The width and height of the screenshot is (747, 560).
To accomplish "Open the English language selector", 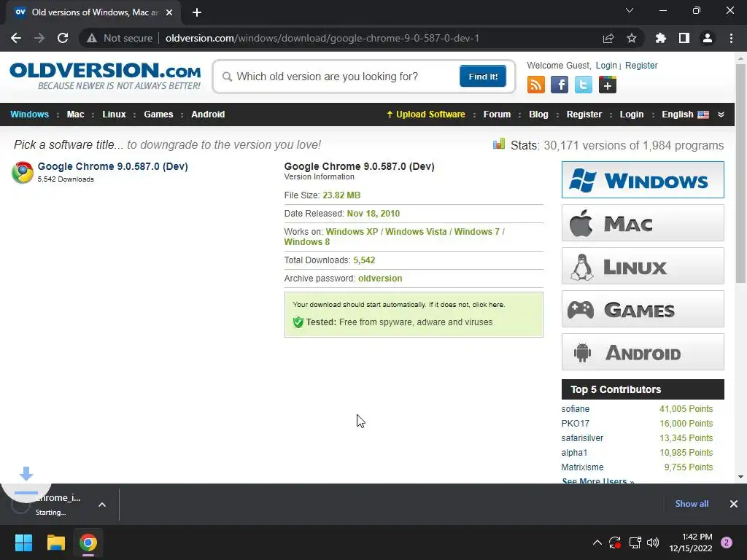I will coord(685,114).
